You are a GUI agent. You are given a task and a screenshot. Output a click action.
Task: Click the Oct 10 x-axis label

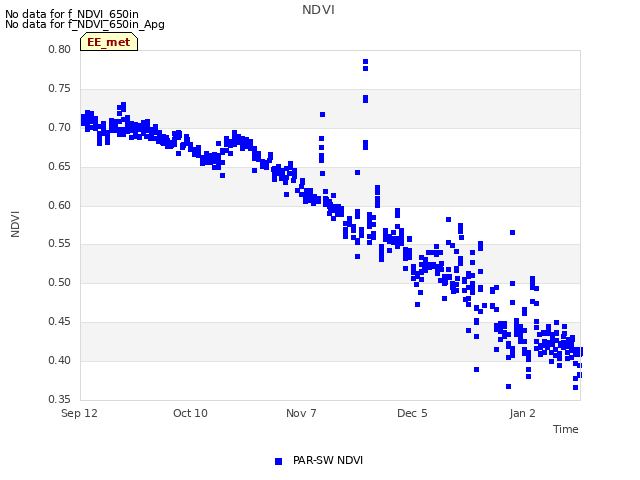coord(190,413)
